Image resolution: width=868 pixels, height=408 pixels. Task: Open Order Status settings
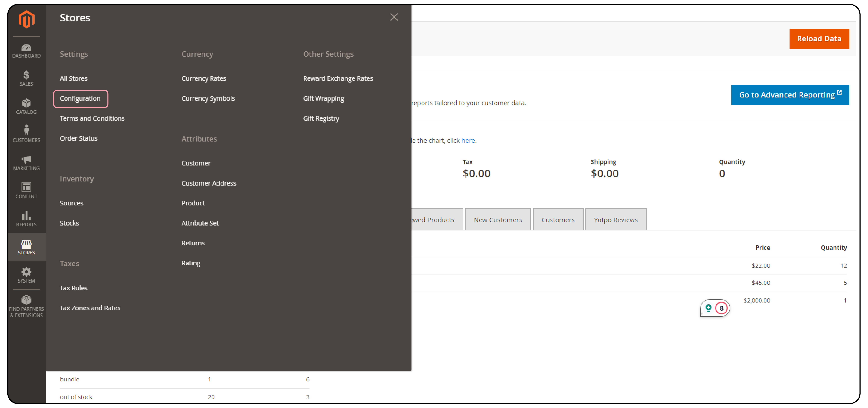(78, 138)
